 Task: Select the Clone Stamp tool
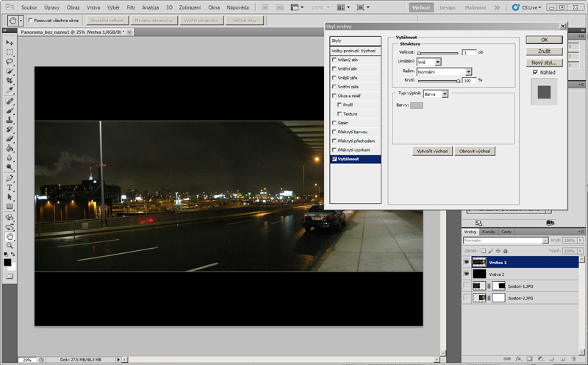click(x=10, y=119)
